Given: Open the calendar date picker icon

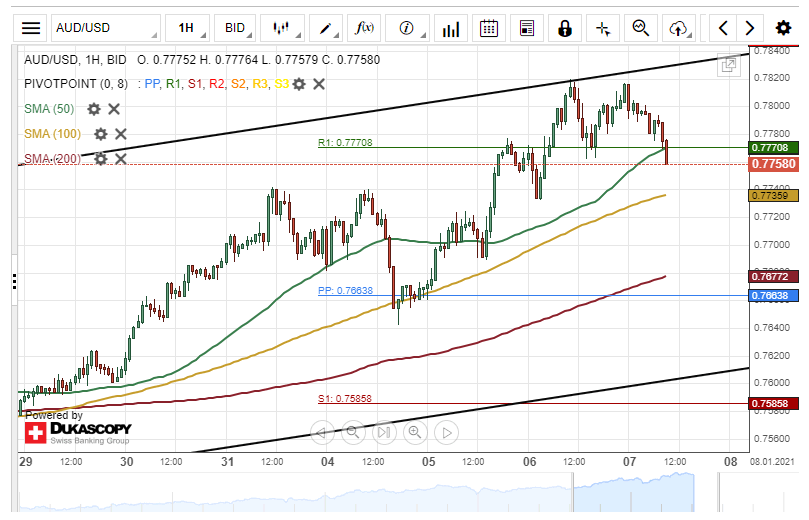Looking at the screenshot, I should [x=488, y=28].
